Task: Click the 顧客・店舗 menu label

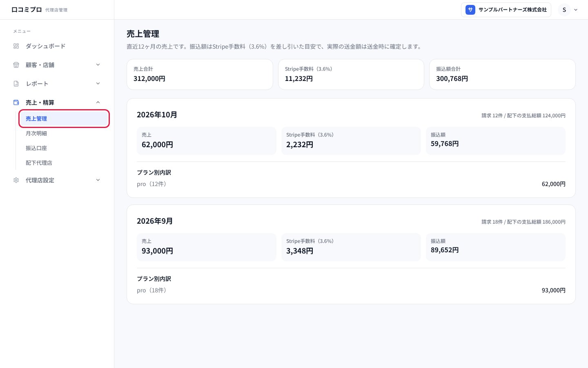Action: 40,65
